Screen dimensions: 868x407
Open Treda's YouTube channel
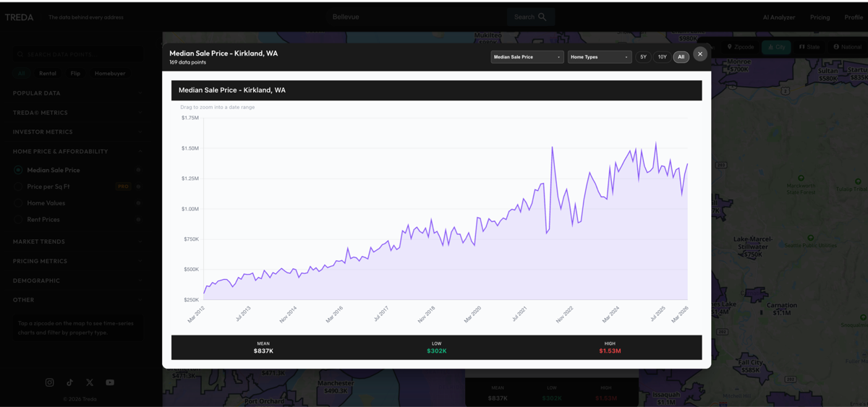pyautogui.click(x=110, y=382)
